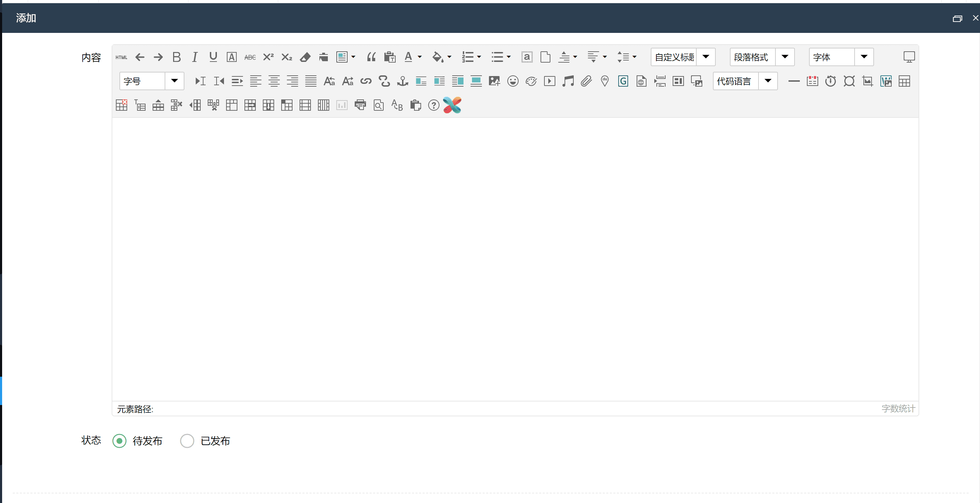
Task: Open the 字号 font size dropdown
Action: (174, 81)
